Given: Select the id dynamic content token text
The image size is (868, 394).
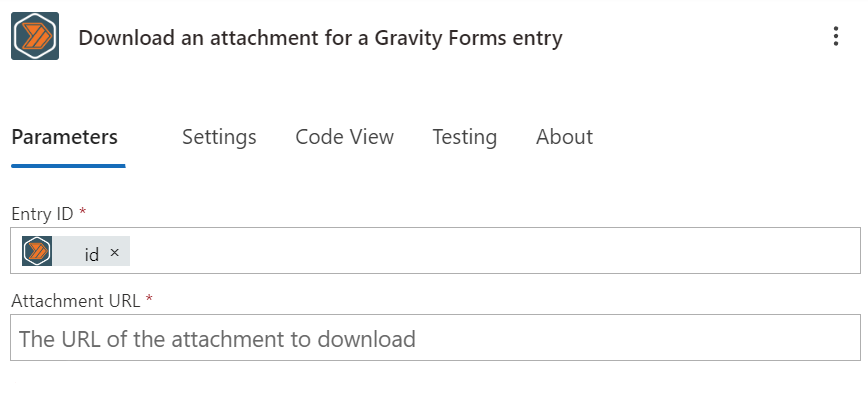Looking at the screenshot, I should click(x=91, y=254).
